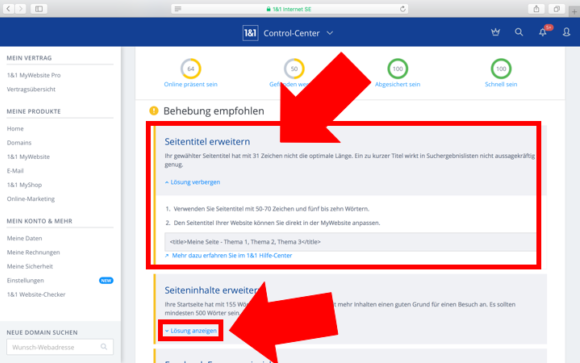This screenshot has height=363, width=580.
Task: Open notifications with the bell icon
Action: tap(543, 33)
